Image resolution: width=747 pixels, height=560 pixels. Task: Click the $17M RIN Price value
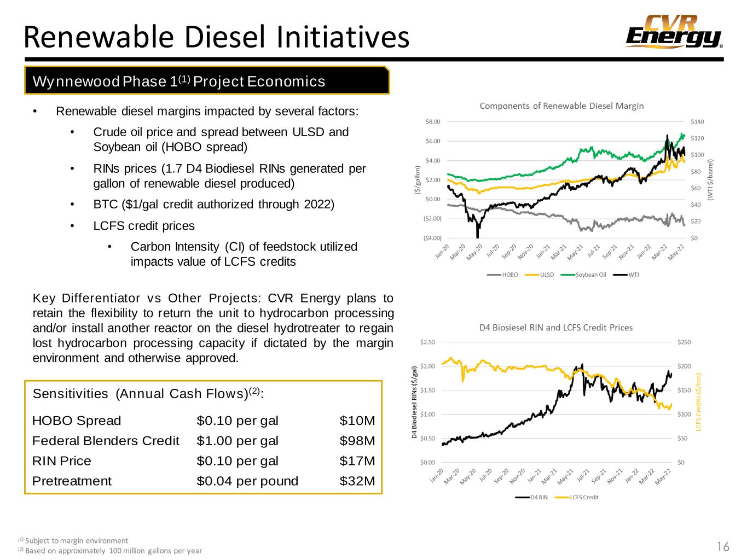coord(357,461)
